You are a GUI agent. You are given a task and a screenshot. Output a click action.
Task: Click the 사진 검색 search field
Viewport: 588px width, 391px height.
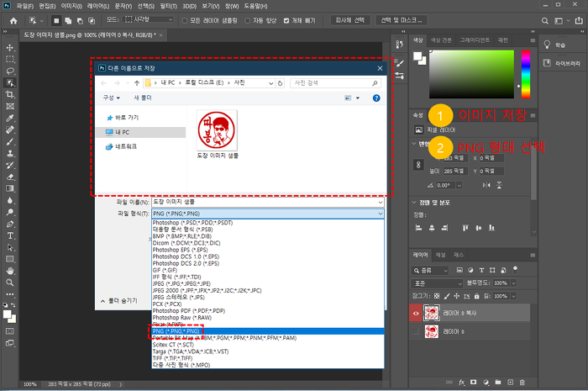(x=335, y=83)
